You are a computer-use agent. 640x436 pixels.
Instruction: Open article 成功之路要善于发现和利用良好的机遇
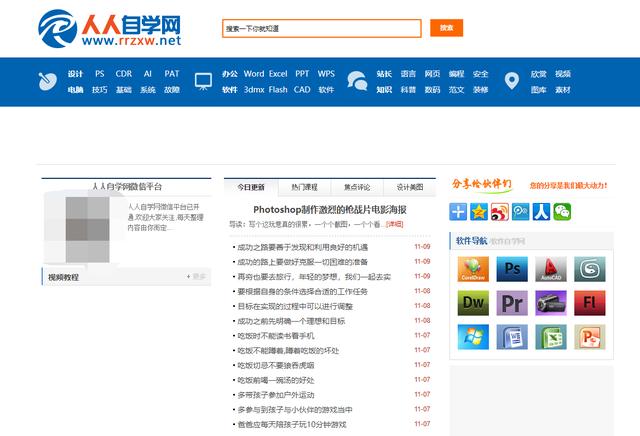click(x=302, y=247)
